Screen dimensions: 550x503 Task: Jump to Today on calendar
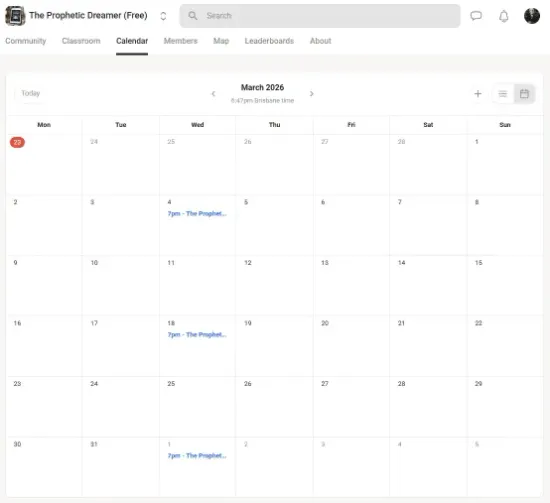31,93
